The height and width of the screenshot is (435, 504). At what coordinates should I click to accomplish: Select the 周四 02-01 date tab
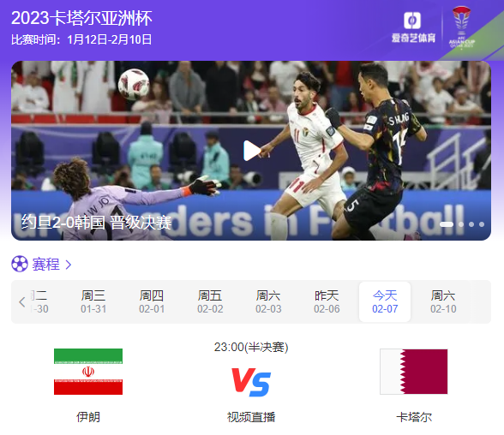pyautogui.click(x=152, y=301)
